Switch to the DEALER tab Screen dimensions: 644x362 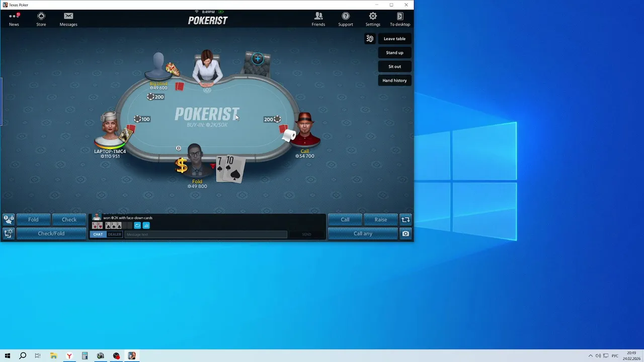115,234
